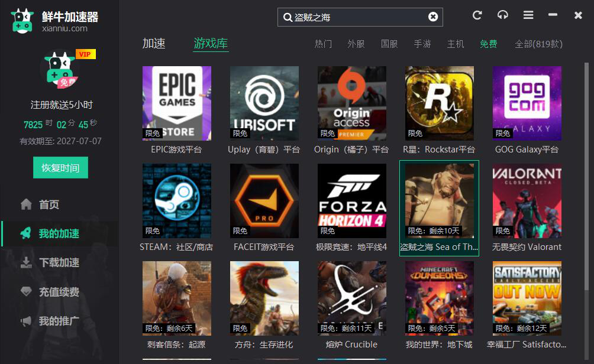Show 全部(819款) games
Viewport: 594px width, 364px height.
[x=538, y=44]
